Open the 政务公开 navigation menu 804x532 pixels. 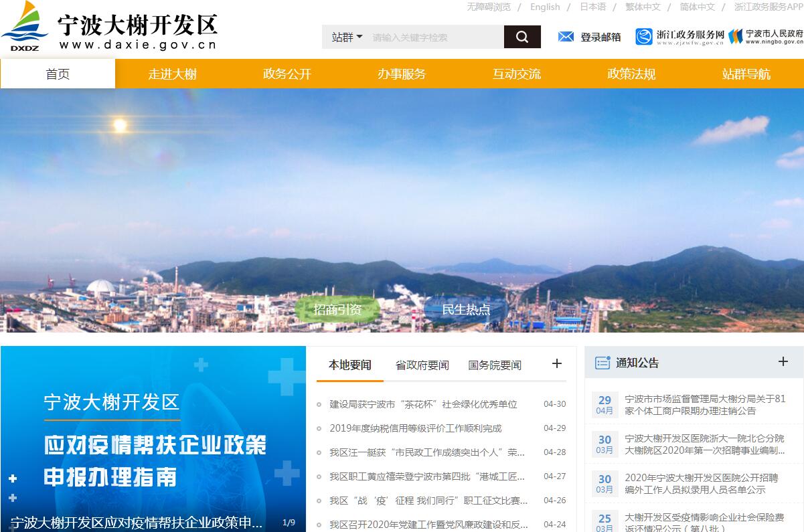coord(287,74)
